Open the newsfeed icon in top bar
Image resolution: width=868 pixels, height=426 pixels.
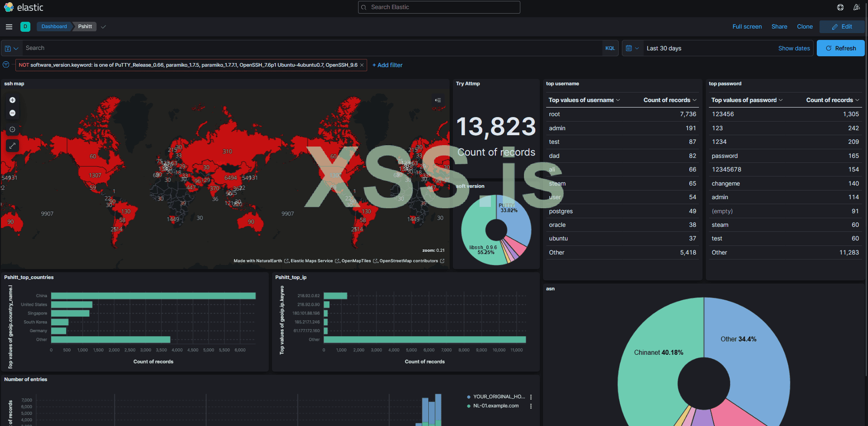pyautogui.click(x=857, y=7)
